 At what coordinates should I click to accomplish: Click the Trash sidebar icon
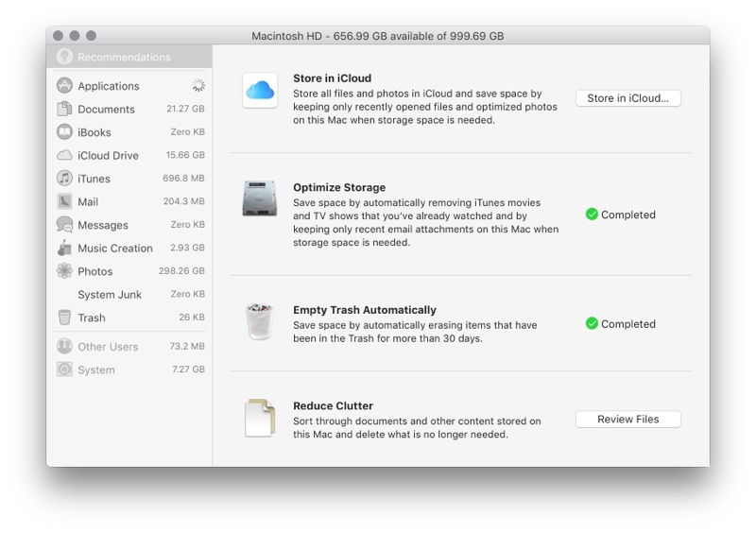pyautogui.click(x=64, y=317)
